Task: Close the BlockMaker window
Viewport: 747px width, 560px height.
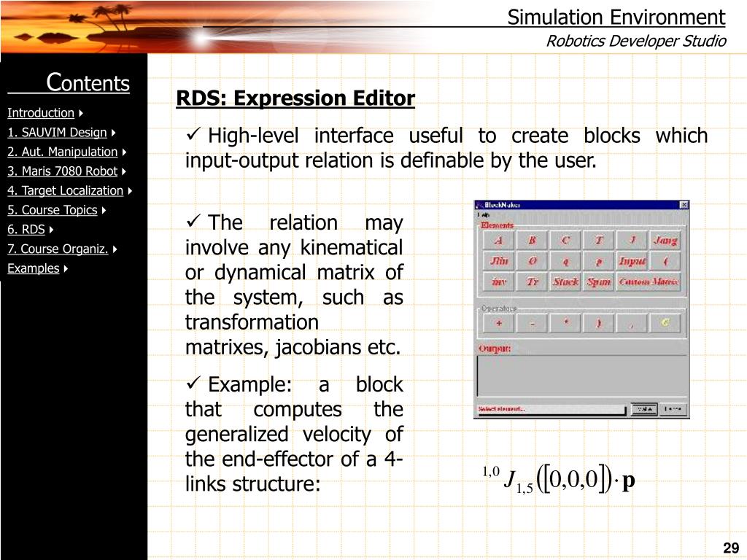Action: tap(684, 205)
